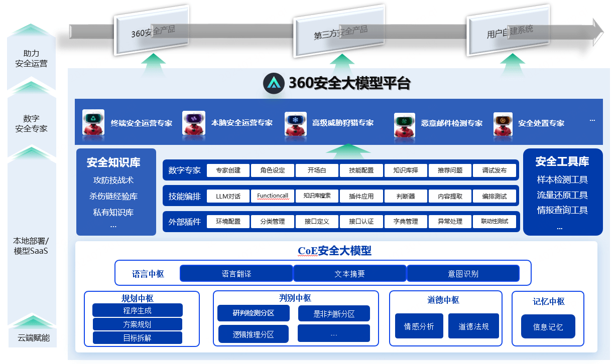Select the 推荐问题 box
The height and width of the screenshot is (364, 615).
click(x=450, y=170)
